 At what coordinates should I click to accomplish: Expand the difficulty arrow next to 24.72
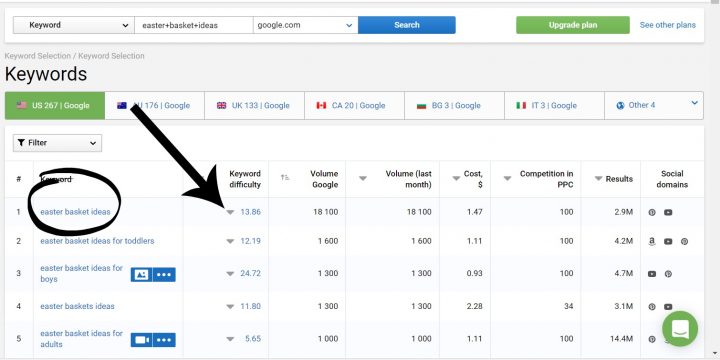[x=231, y=274]
